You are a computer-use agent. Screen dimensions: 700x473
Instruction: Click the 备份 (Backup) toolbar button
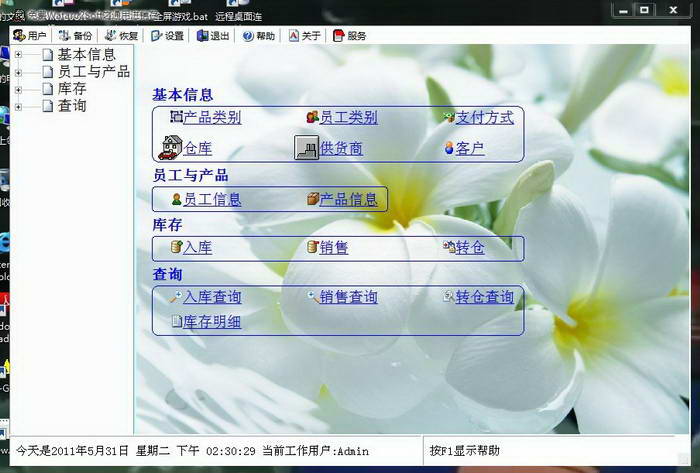[x=75, y=36]
